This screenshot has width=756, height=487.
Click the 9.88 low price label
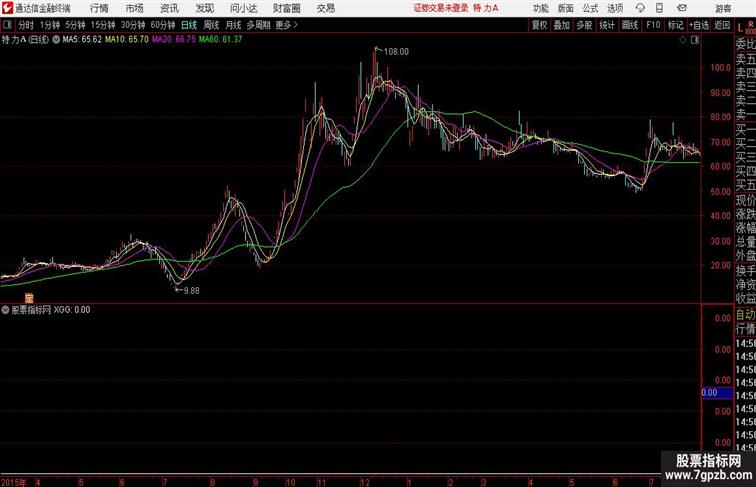[191, 291]
